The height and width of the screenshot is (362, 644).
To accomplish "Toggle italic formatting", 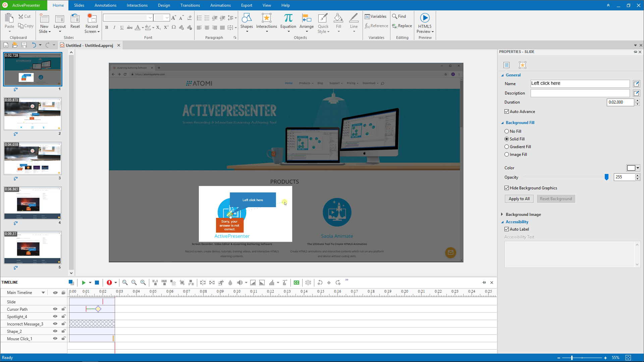I will (x=114, y=27).
